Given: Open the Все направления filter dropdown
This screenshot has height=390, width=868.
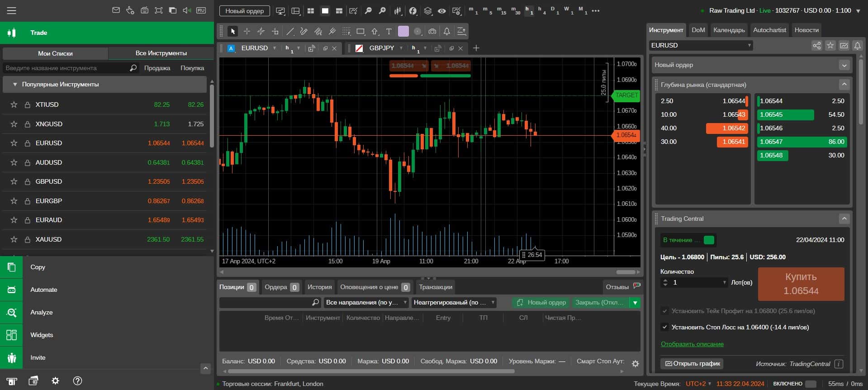Looking at the screenshot, I should click(366, 302).
